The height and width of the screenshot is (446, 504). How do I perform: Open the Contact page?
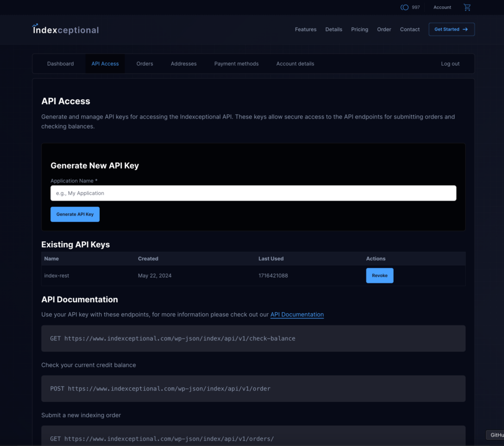pyautogui.click(x=409, y=29)
